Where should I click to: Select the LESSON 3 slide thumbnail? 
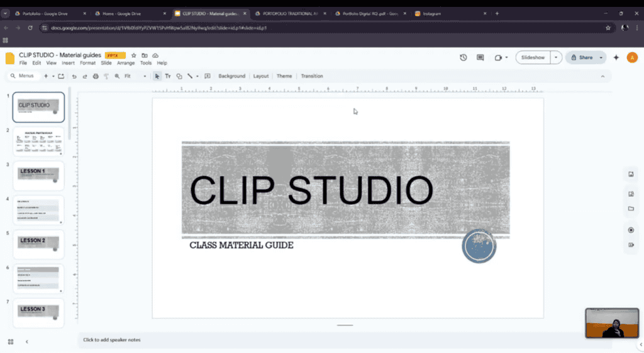[x=38, y=313]
